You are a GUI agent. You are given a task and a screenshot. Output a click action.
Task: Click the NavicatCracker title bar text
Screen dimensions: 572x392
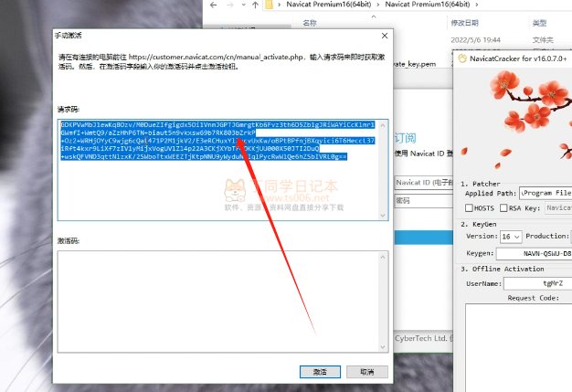[518, 58]
